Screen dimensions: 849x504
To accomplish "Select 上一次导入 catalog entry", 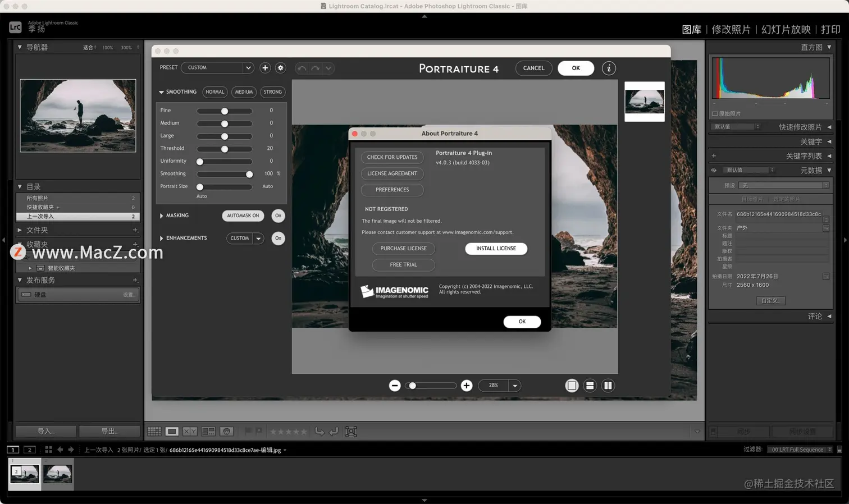I will (78, 216).
